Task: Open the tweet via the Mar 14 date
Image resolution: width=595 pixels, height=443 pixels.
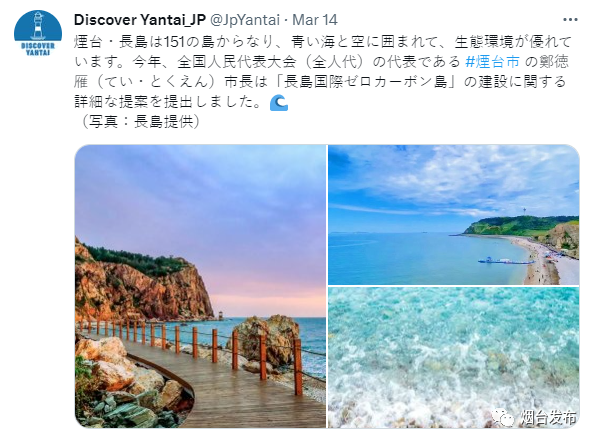Action: pos(315,20)
